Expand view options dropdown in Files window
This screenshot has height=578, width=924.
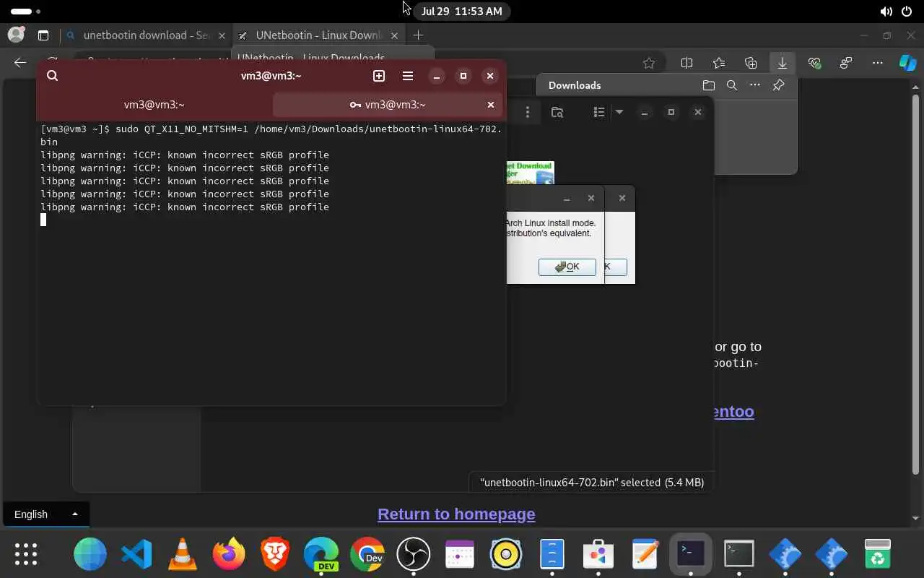(619, 112)
